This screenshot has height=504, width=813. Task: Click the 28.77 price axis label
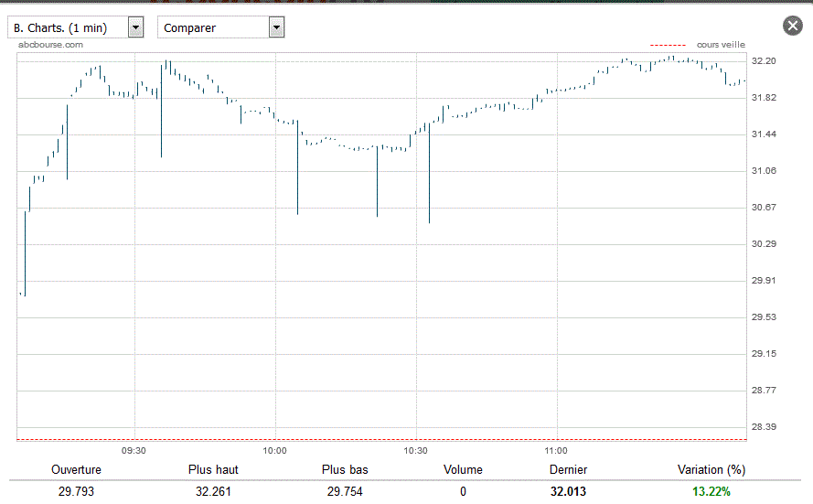764,391
